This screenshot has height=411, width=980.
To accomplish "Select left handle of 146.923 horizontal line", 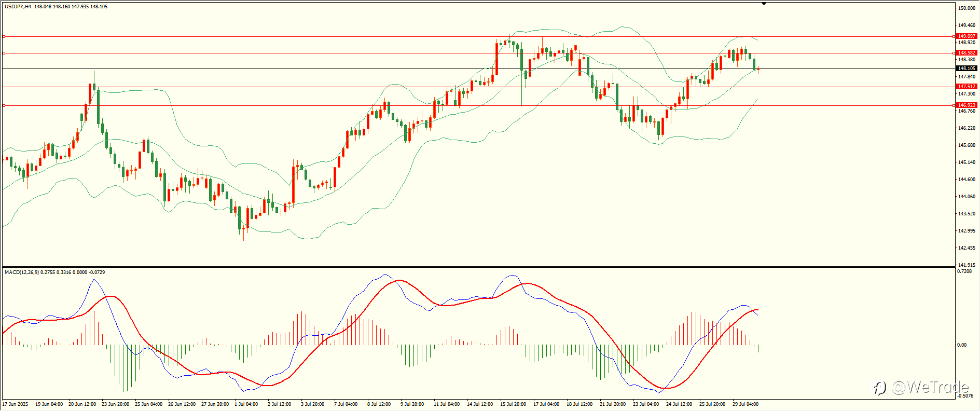I will (4, 105).
